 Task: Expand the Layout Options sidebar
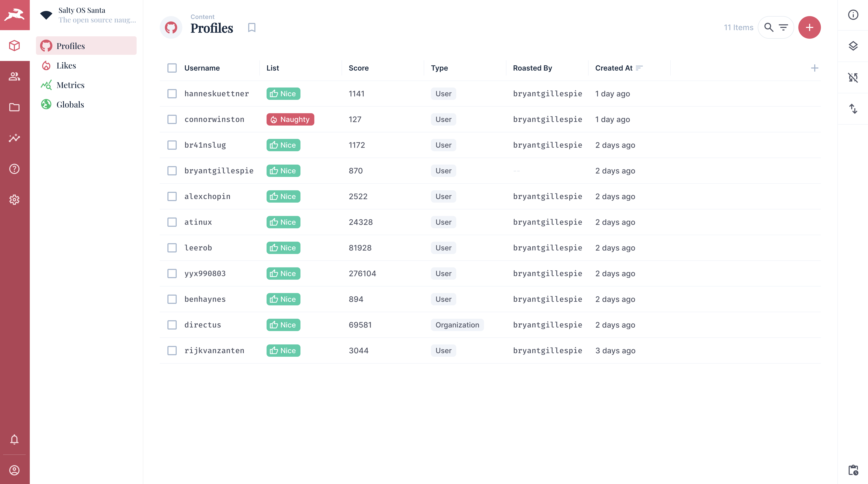(x=853, y=46)
